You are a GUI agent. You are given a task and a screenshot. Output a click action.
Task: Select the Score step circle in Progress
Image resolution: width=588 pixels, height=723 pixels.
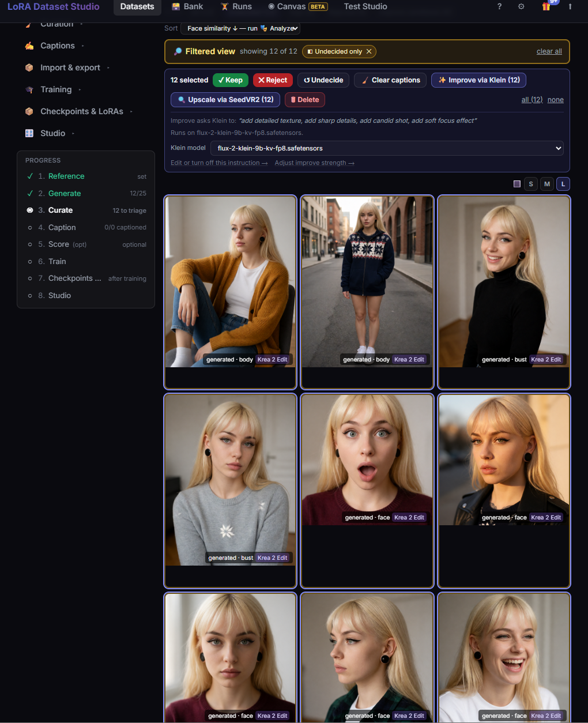(30, 244)
